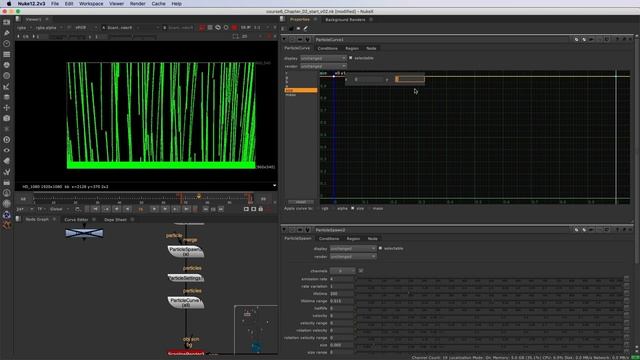Viewport: 640px width, 360px height.
Task: Toggle selectable checkbox in ParticleSpawn2
Action: point(380,248)
